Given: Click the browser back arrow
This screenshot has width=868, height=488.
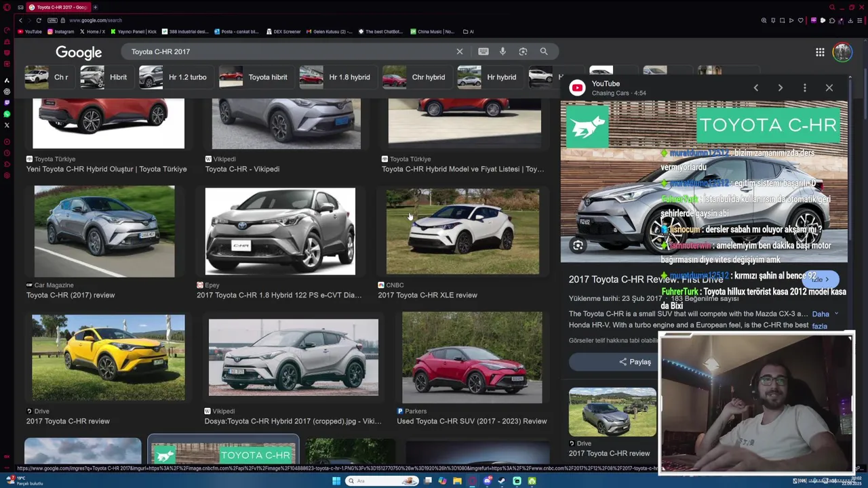Looking at the screenshot, I should coord(20,20).
